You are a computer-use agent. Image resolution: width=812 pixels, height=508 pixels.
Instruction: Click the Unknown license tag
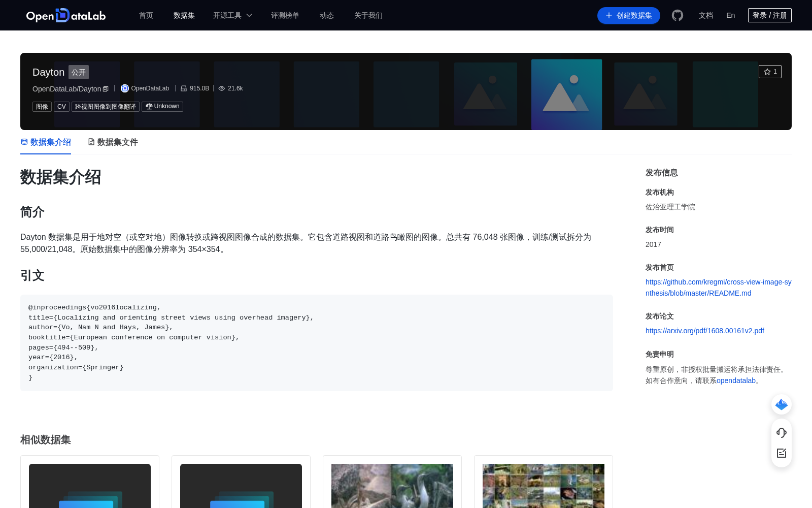[x=162, y=107]
